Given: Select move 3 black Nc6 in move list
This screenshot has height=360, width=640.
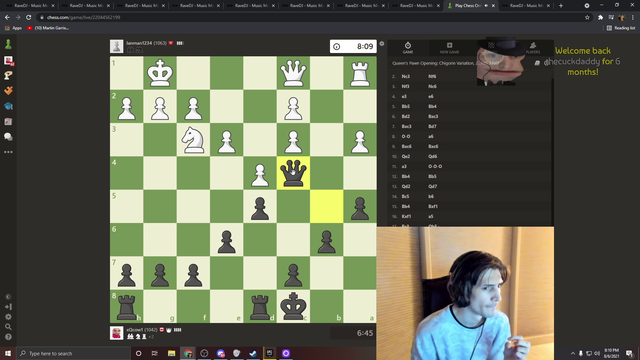Looking at the screenshot, I should click(432, 87).
